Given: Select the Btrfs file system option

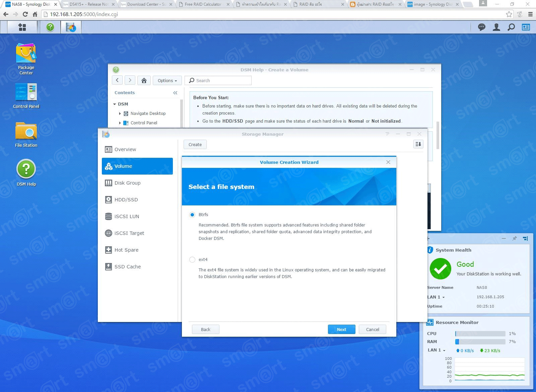Looking at the screenshot, I should coord(192,215).
